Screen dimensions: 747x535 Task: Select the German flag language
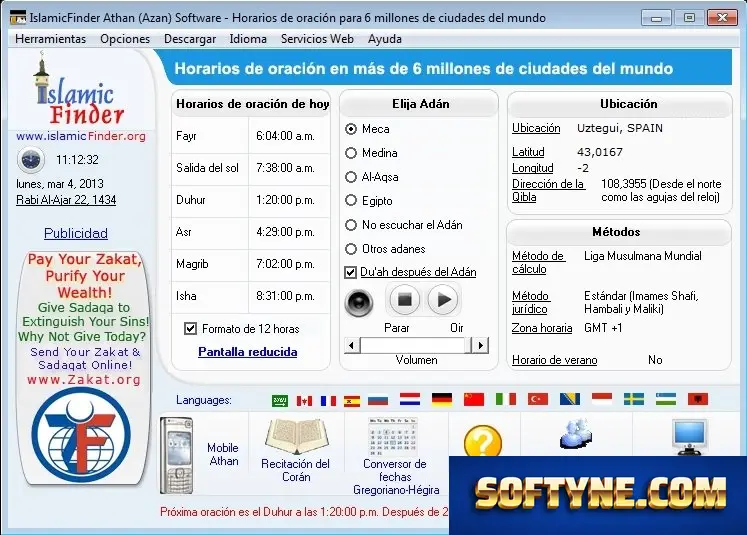[442, 399]
